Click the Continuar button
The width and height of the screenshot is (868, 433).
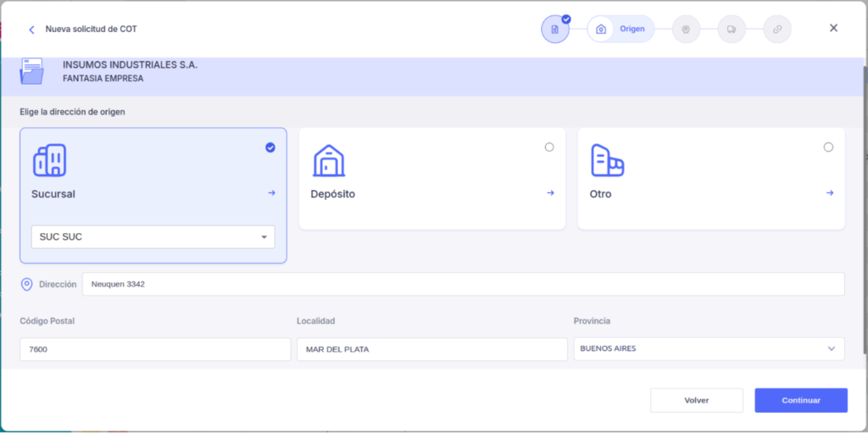(801, 400)
